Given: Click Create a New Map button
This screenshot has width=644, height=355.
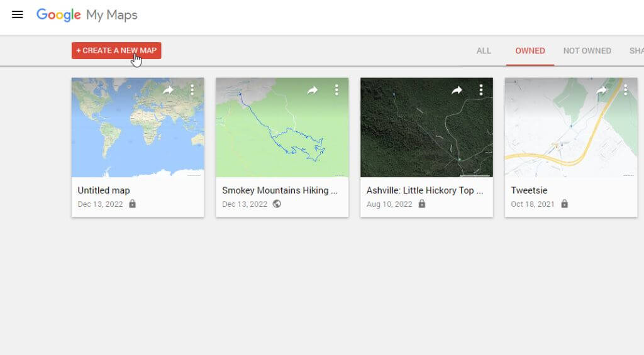Looking at the screenshot, I should click(x=116, y=51).
